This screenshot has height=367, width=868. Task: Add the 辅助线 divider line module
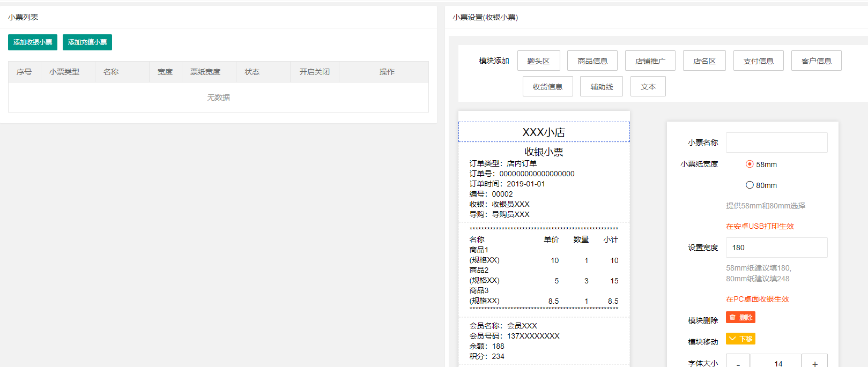[x=602, y=86]
